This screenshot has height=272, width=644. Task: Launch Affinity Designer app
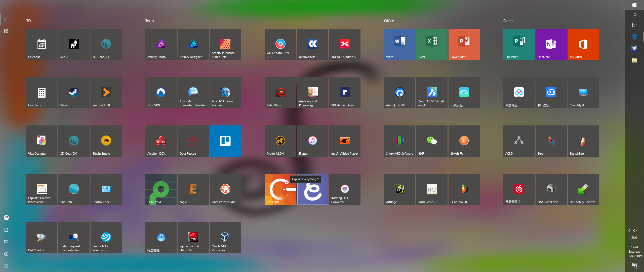(193, 44)
